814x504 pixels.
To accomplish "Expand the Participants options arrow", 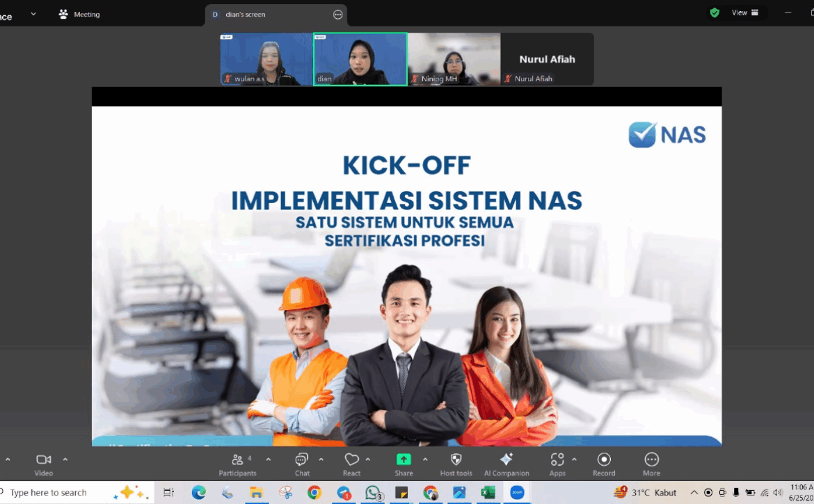I will 269,460.
